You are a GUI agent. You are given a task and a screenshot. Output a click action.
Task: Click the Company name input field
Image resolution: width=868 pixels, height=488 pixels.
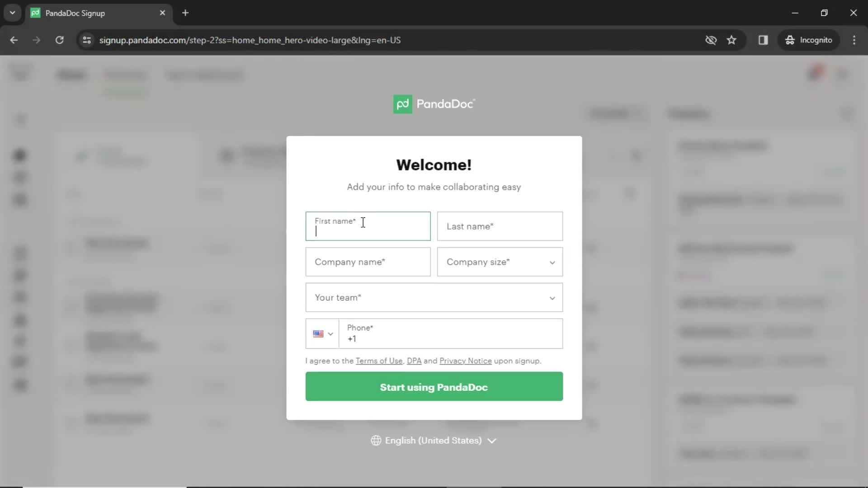pos(368,262)
